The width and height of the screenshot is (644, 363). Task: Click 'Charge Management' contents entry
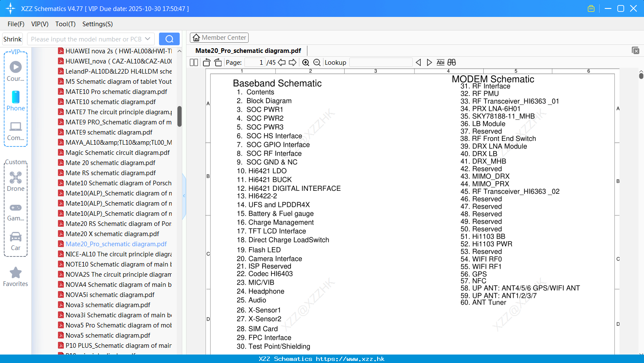281,223
